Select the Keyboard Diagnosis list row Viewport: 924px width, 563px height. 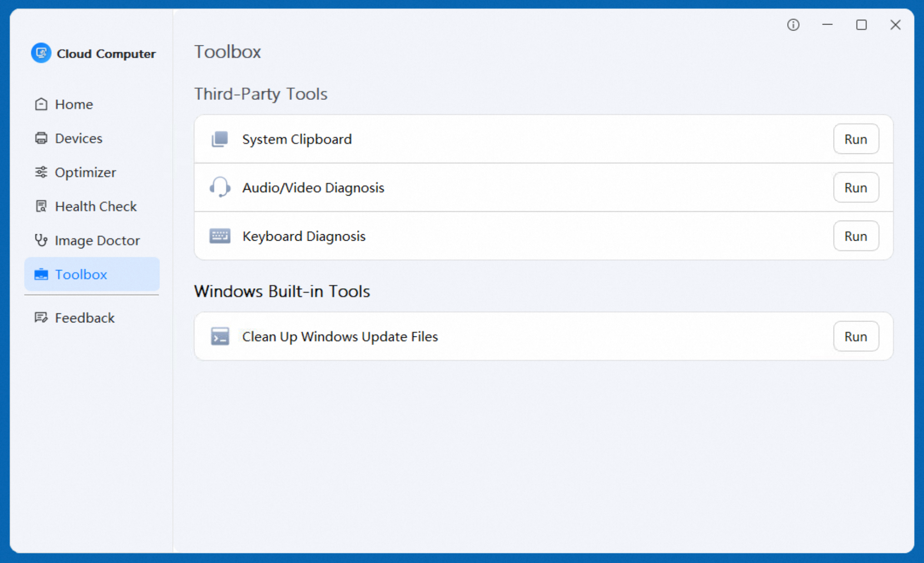(x=454, y=236)
